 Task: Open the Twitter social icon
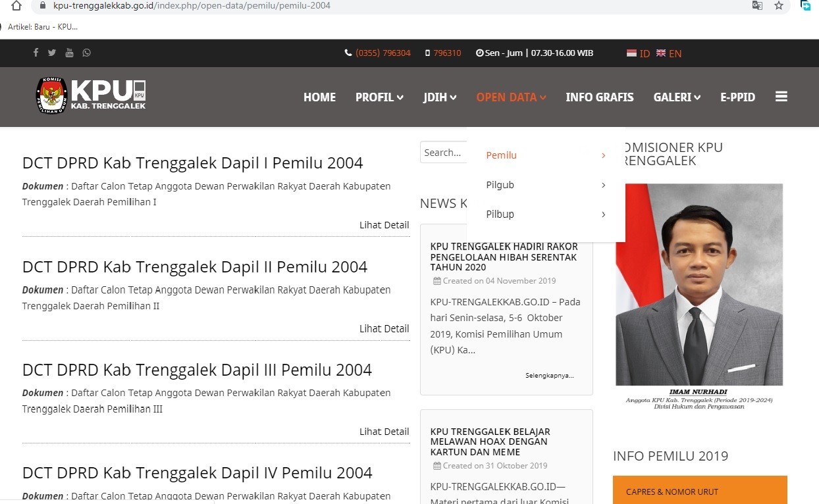[52, 53]
